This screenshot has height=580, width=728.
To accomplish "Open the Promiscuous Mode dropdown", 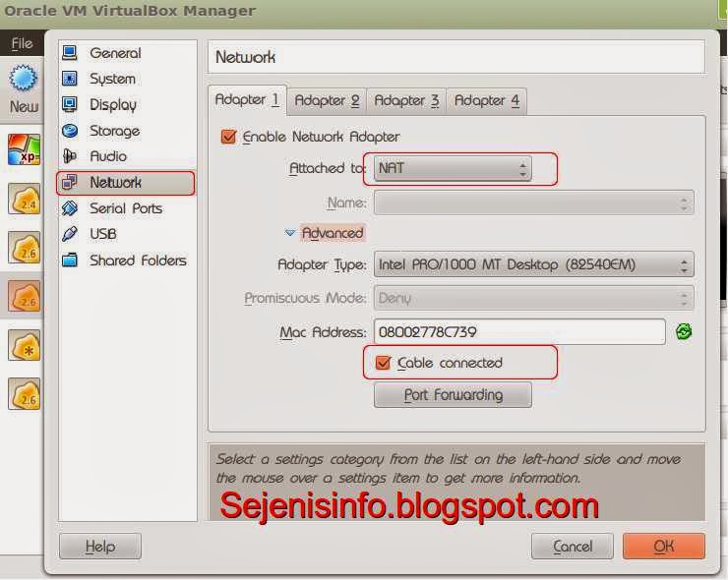I will point(533,298).
